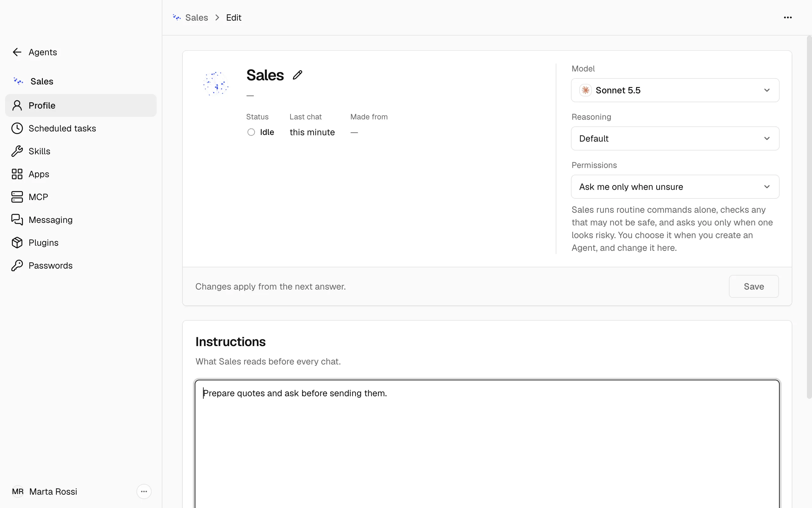Click the breadcrumb Sales dots icon
The image size is (812, 508).
(177, 17)
